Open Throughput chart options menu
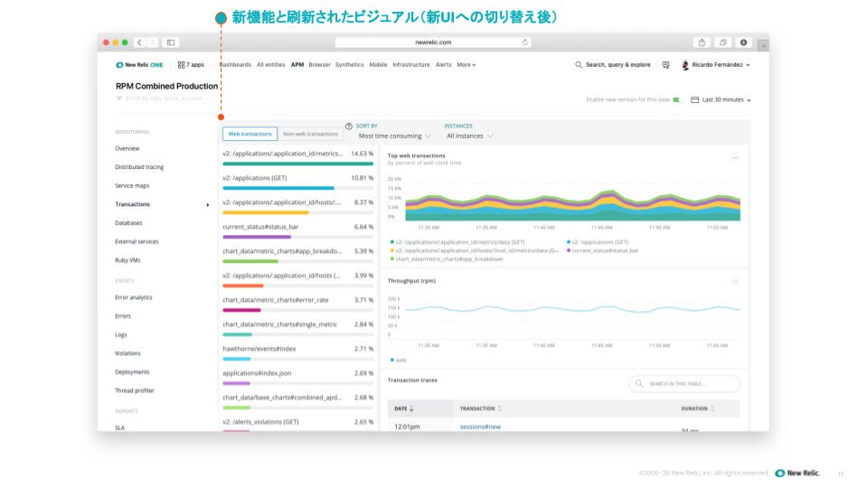Screen dimensions: 868x488 coord(734,282)
